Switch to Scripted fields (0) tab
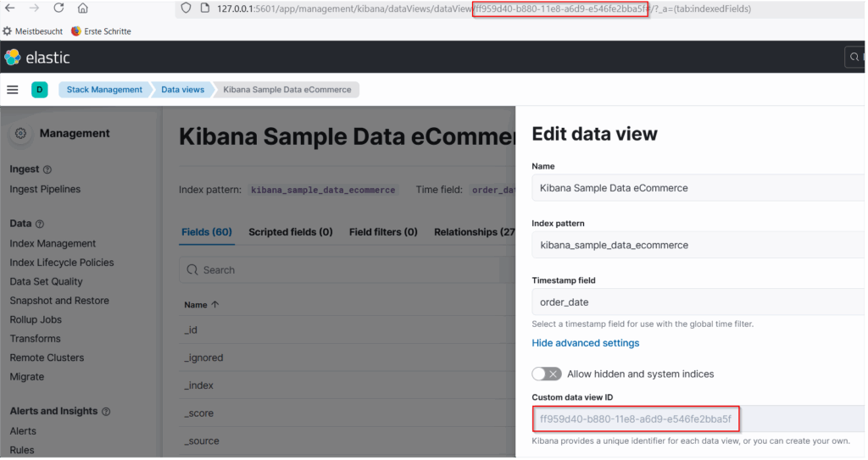The image size is (868, 460). 291,232
